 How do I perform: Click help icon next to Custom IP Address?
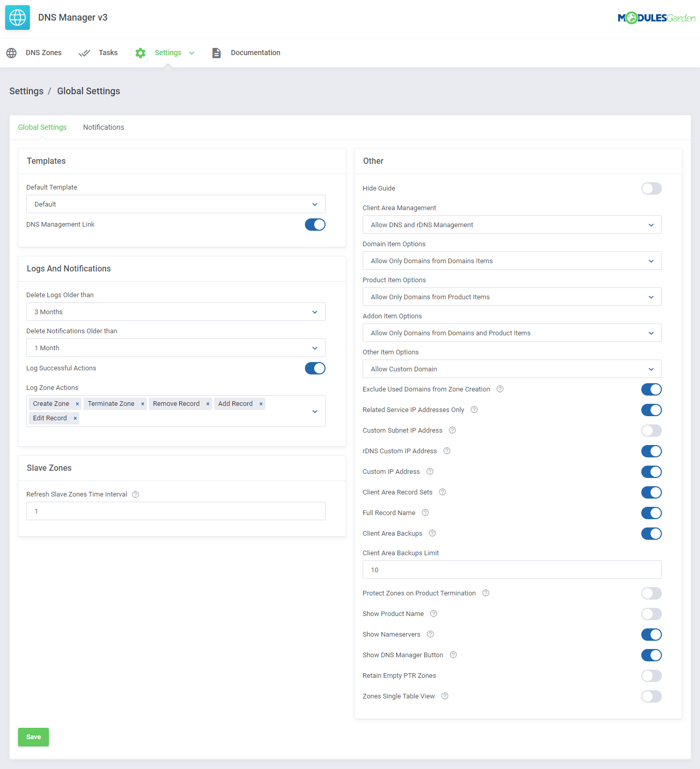click(430, 472)
